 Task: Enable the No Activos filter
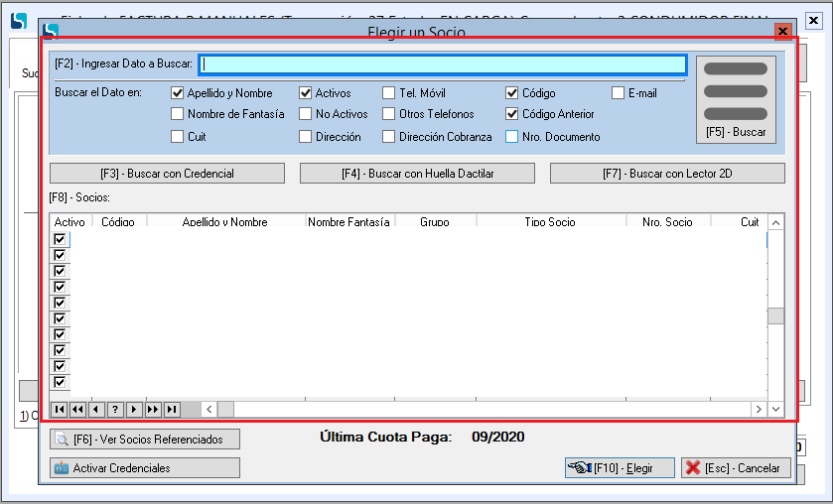coord(306,114)
